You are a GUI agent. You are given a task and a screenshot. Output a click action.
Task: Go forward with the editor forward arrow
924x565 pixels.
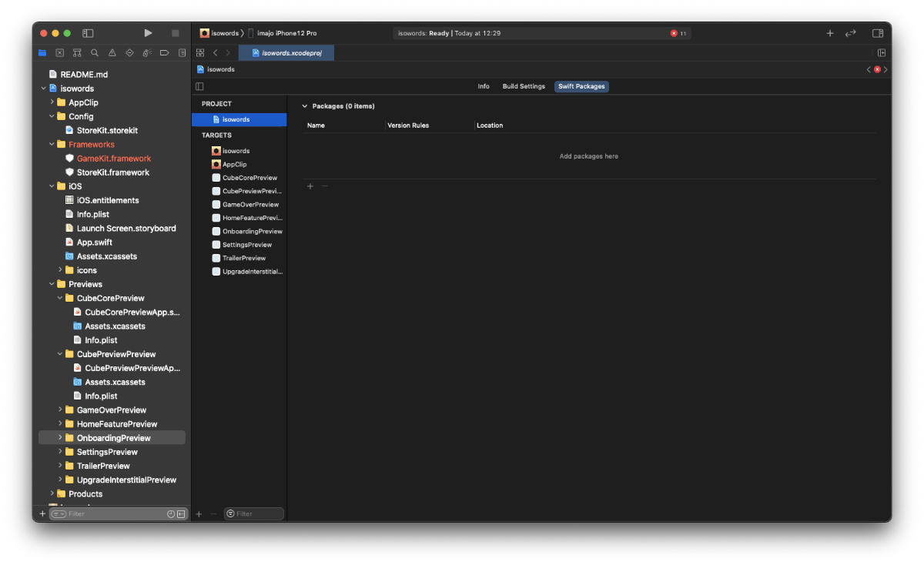pyautogui.click(x=228, y=53)
